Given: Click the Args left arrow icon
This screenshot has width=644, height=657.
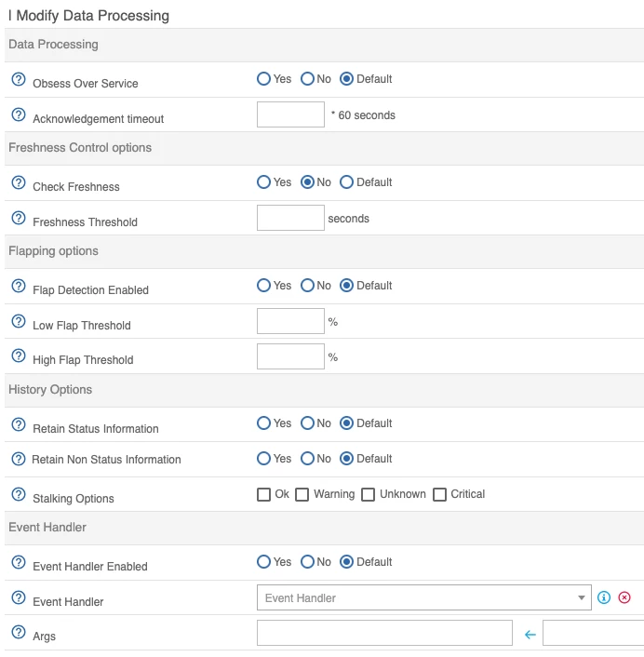Looking at the screenshot, I should click(530, 635).
